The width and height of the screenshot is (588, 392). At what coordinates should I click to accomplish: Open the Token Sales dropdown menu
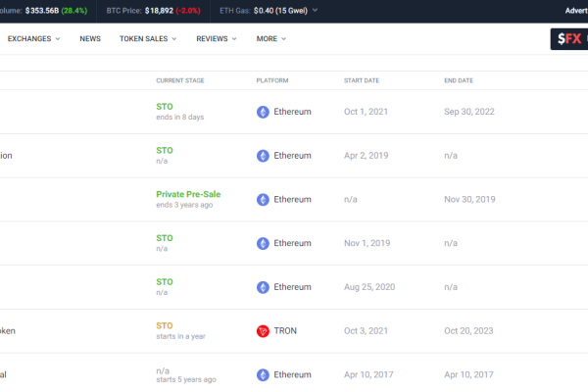tap(148, 38)
